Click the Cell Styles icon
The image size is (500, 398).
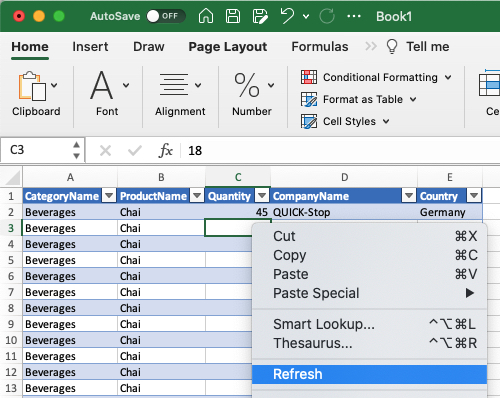click(309, 121)
